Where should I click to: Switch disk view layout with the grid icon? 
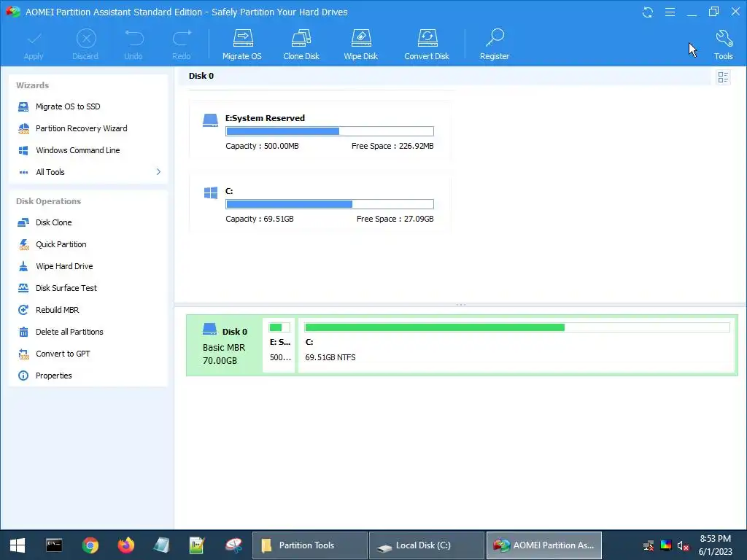[x=723, y=77]
